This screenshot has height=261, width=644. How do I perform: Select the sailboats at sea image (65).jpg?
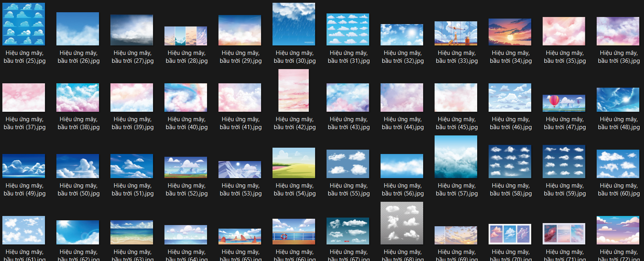pyautogui.click(x=240, y=237)
